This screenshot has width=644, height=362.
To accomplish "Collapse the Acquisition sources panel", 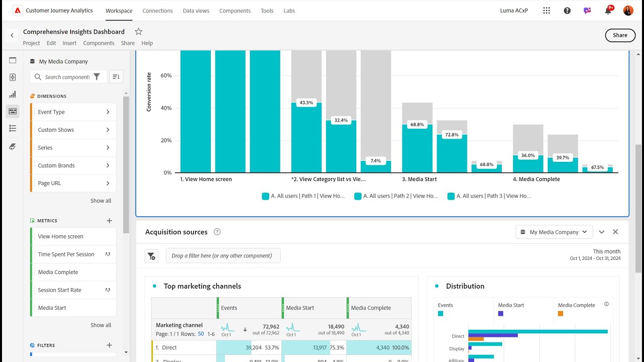I will [x=602, y=232].
